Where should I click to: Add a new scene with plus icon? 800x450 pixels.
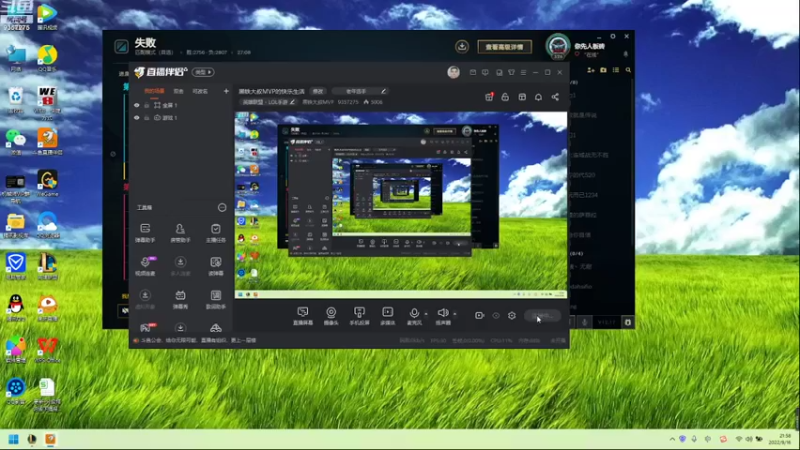tap(226, 91)
